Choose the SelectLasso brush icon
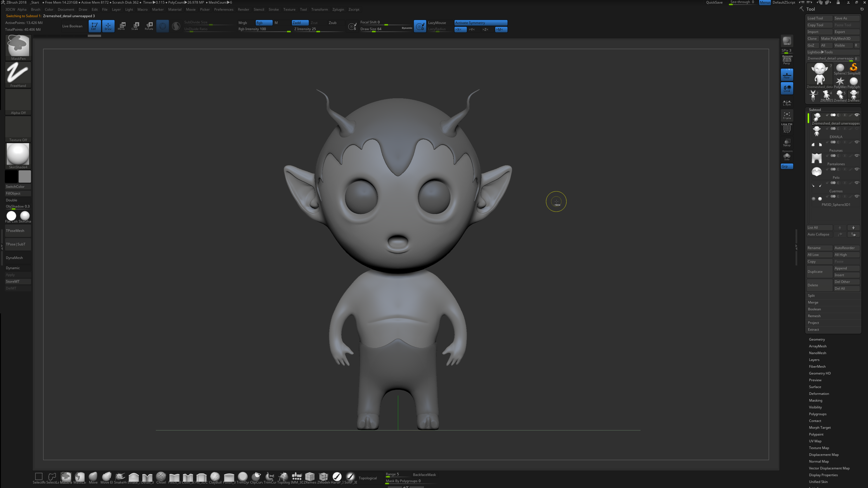Image resolution: width=868 pixels, height=488 pixels. (x=52, y=477)
